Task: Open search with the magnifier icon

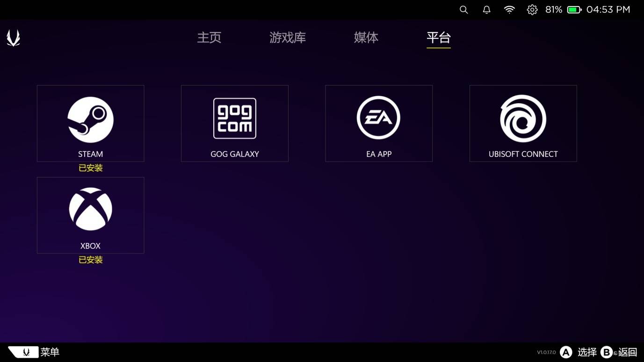Action: (x=463, y=10)
